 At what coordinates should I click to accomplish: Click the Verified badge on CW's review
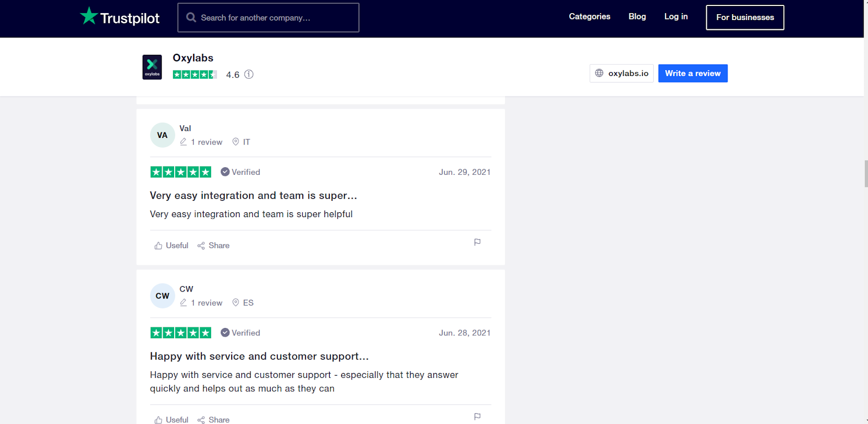[240, 333]
